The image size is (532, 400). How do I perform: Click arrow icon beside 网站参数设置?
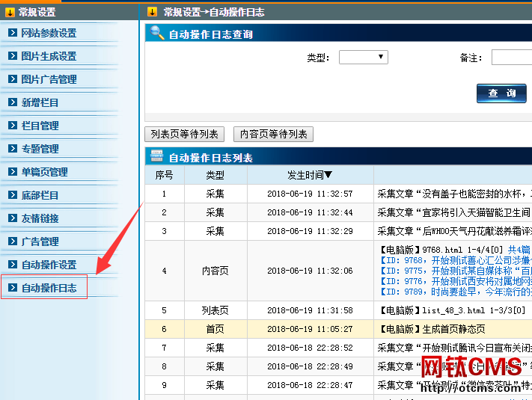tap(13, 33)
